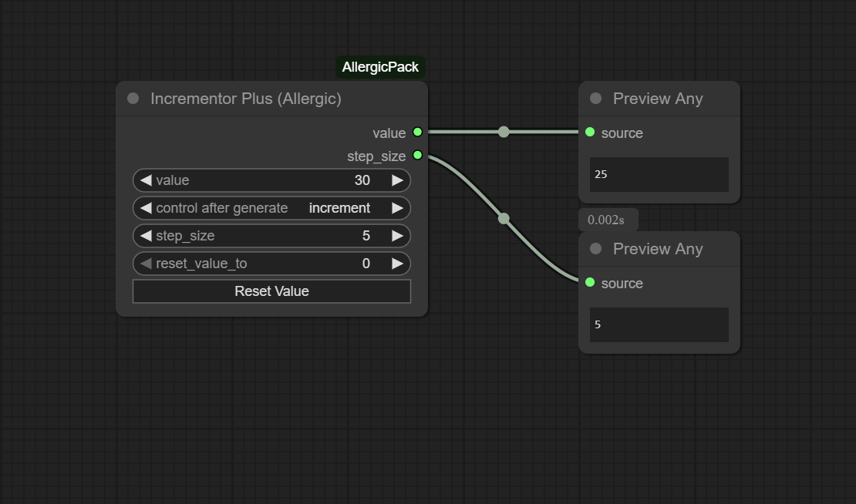856x504 pixels.
Task: Click the step_size output slot dot
Action: 418,156
